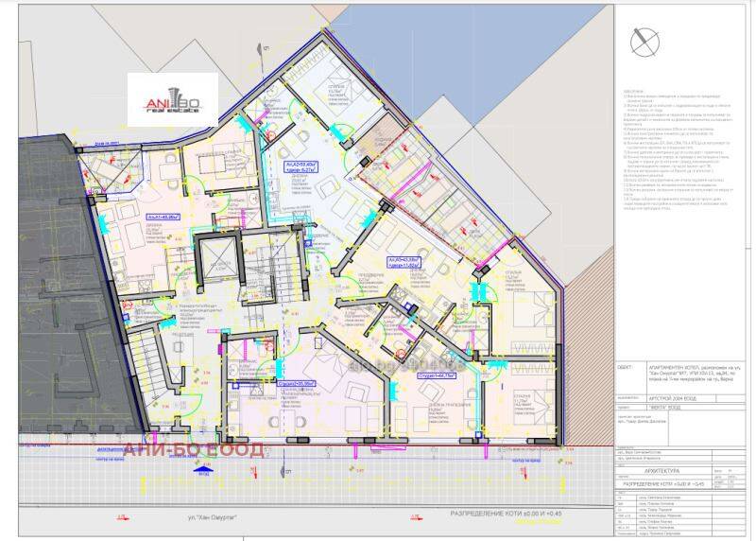Click the Ап.А1 apartment area label
This screenshot has width=756, height=541.
click(163, 218)
